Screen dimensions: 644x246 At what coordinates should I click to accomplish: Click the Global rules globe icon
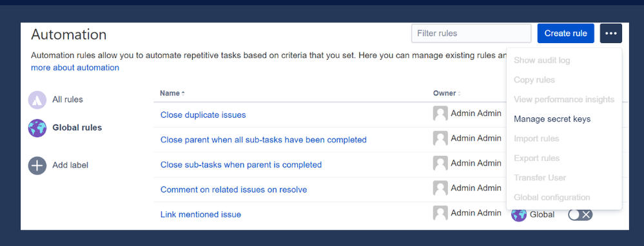pyautogui.click(x=37, y=128)
